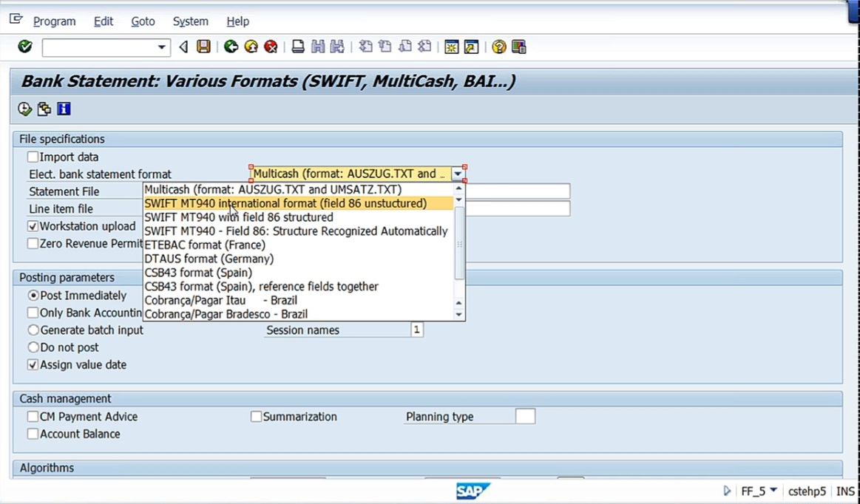Click the bottom scroll-down arrow of format list

[x=459, y=315]
